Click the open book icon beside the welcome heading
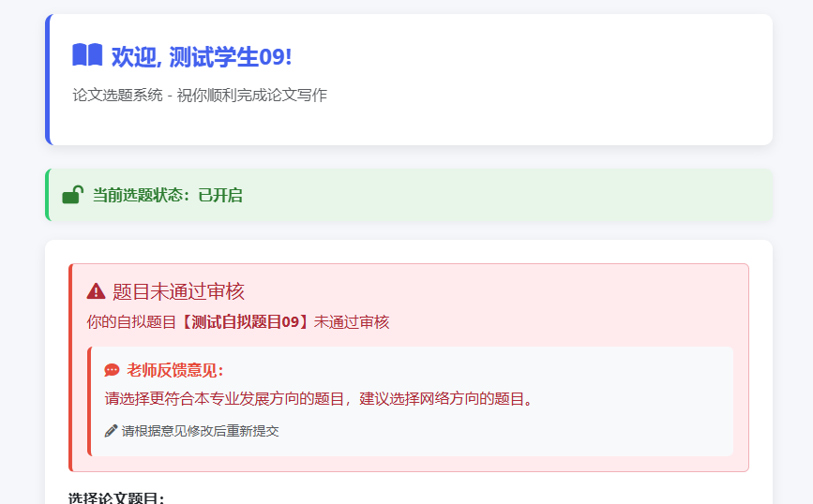This screenshot has width=813, height=504. point(87,55)
